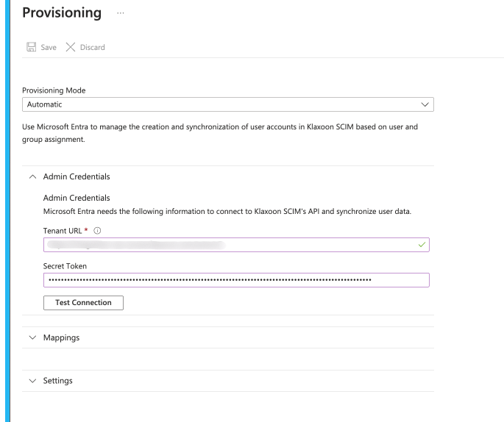Click the Discard X icon

click(x=71, y=47)
